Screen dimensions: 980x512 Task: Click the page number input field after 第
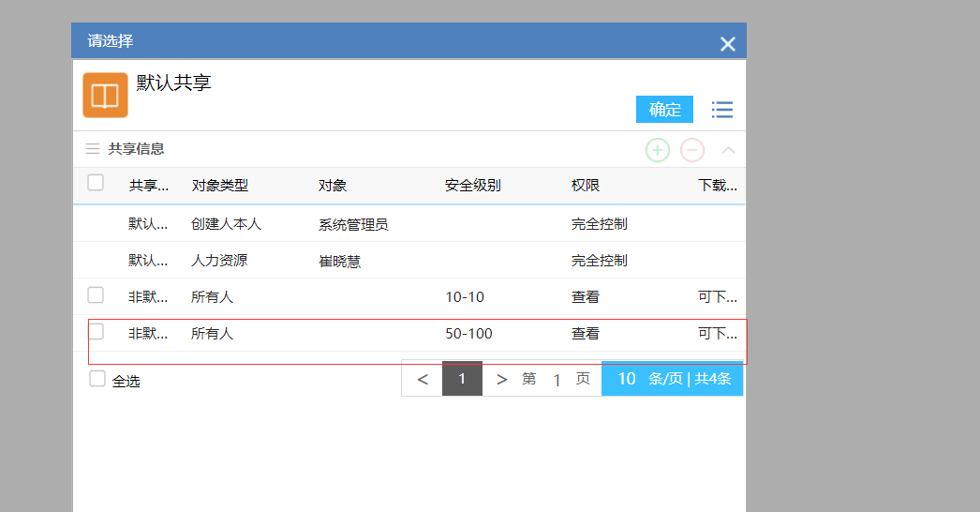[557, 380]
